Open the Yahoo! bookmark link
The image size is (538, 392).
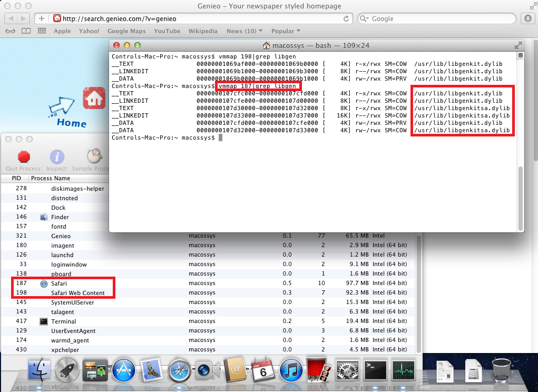(89, 31)
